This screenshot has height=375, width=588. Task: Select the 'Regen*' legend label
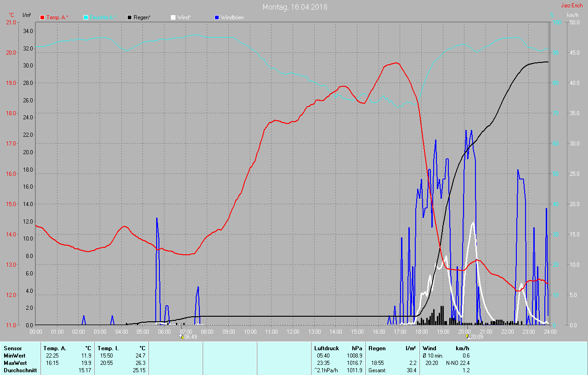coord(142,17)
